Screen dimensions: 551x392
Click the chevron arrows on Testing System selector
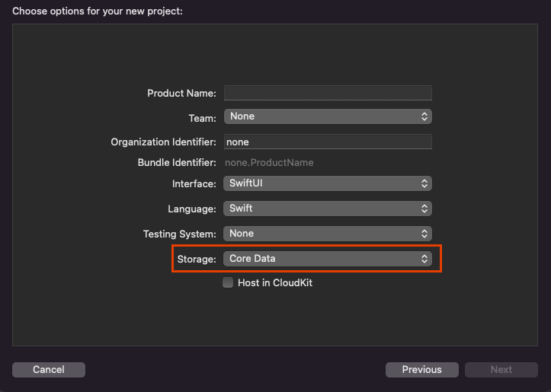[424, 234]
